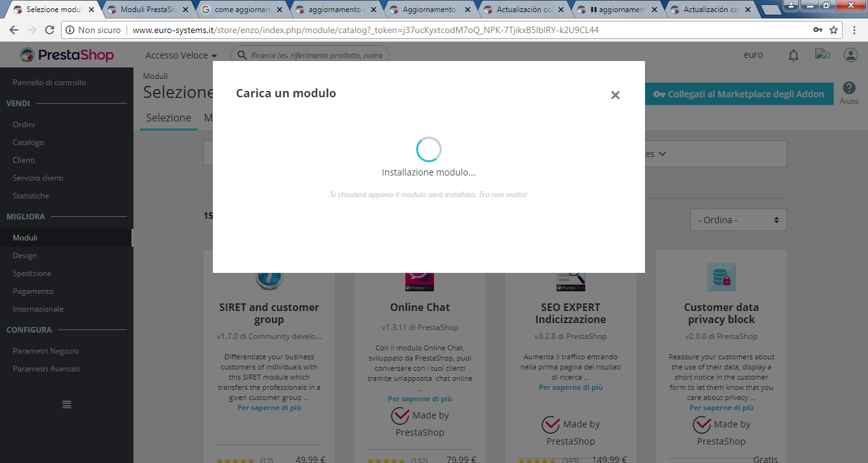Switch to the Aggiornamento browser tab
868x463 pixels.
point(430,10)
